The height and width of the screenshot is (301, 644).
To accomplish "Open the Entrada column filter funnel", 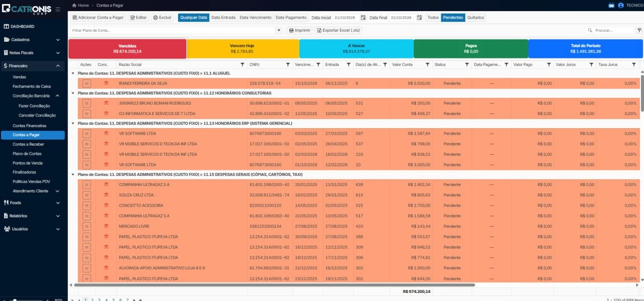I will (x=348, y=65).
